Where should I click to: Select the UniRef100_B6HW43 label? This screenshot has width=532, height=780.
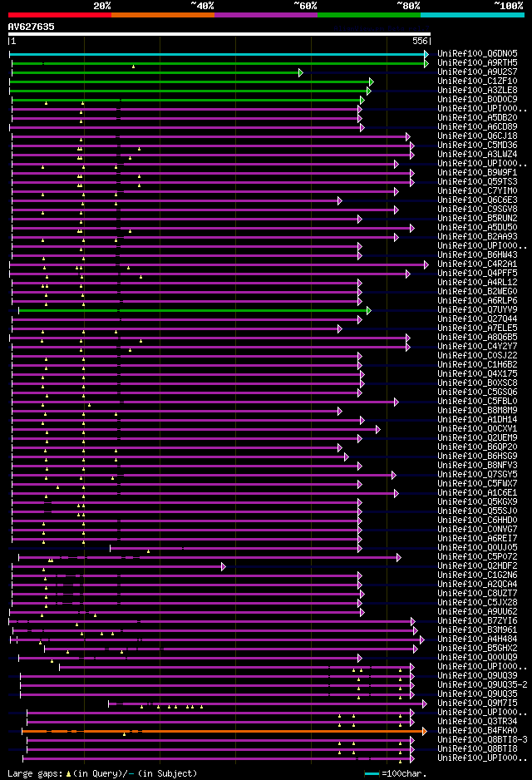[477, 254]
